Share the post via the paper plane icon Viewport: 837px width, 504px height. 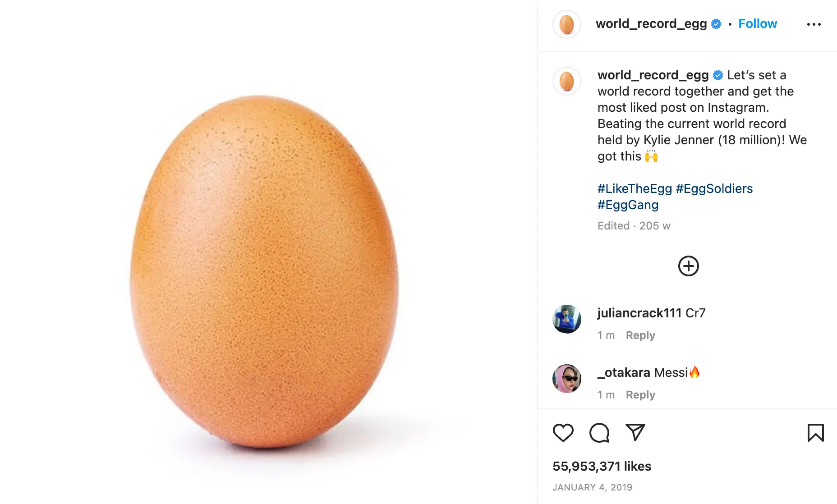(635, 432)
